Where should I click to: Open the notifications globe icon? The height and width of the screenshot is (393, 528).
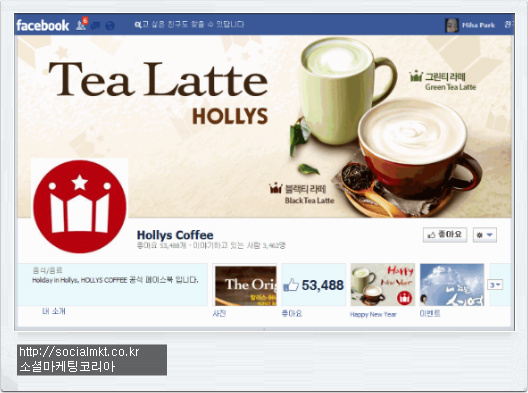(x=110, y=26)
